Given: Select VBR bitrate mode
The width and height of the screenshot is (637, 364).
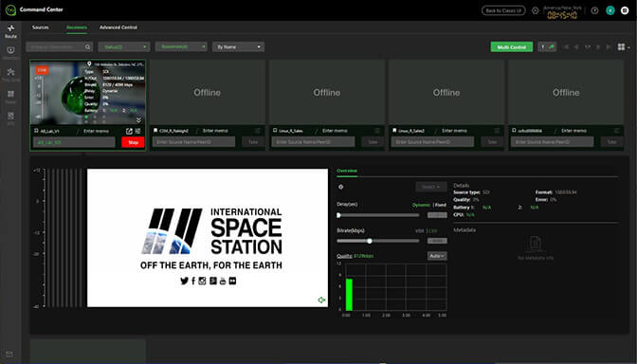Looking at the screenshot, I should (x=419, y=231).
